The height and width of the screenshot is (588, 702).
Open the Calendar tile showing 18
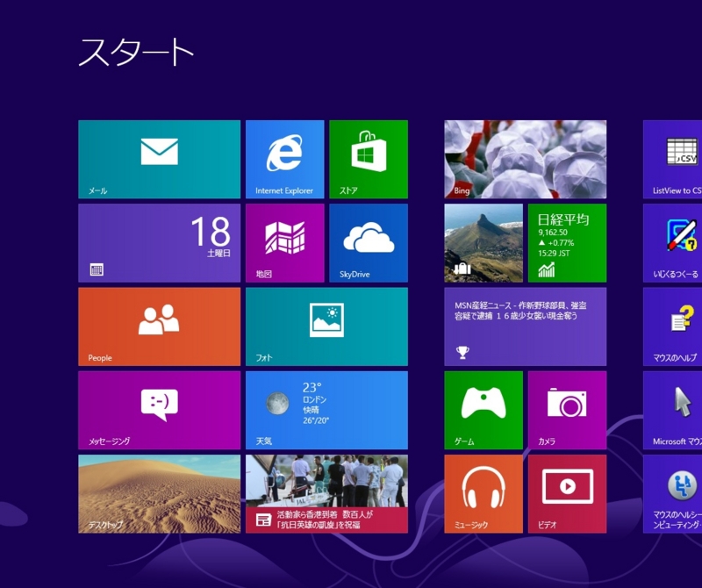pyautogui.click(x=159, y=243)
